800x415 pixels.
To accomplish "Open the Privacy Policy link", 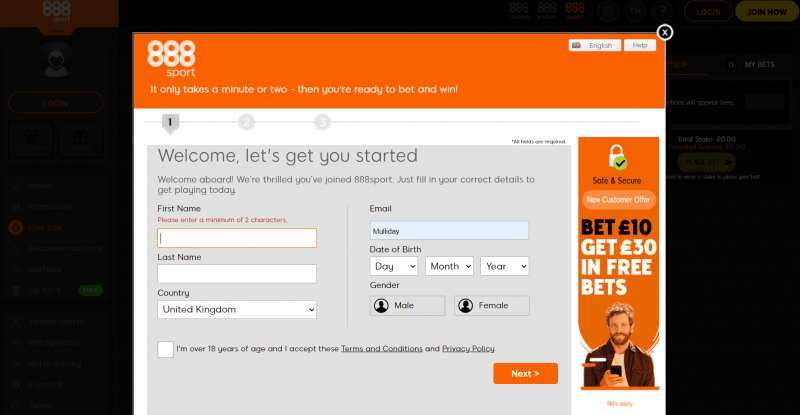I will point(468,349).
